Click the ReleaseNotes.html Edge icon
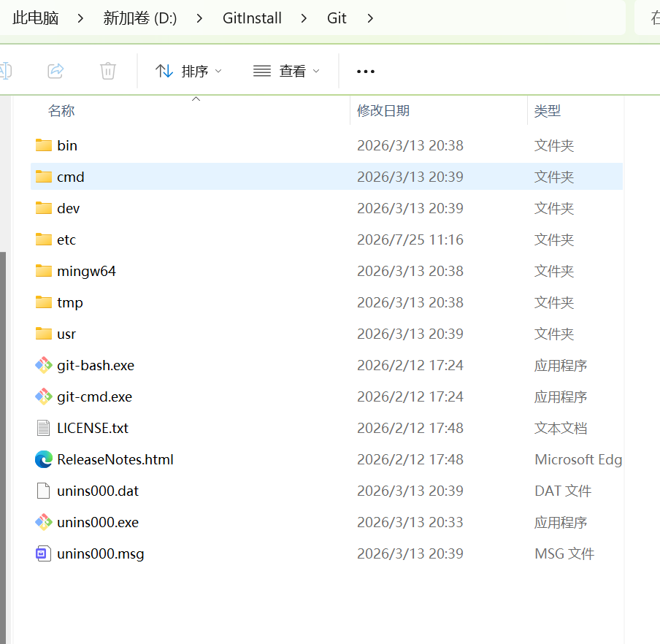 click(43, 459)
